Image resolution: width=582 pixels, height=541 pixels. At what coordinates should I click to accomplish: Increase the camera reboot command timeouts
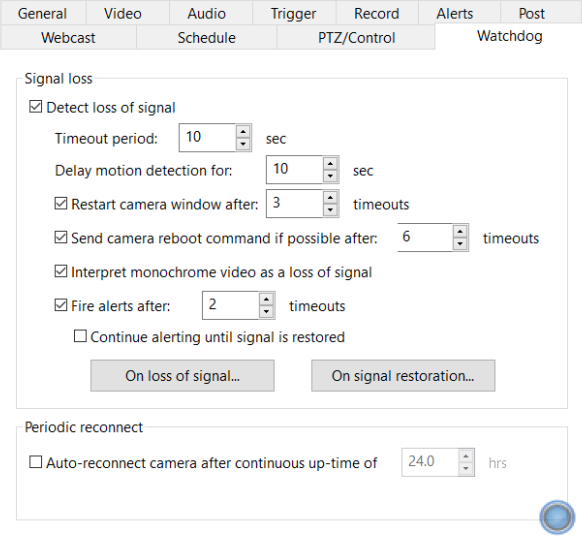point(460,231)
